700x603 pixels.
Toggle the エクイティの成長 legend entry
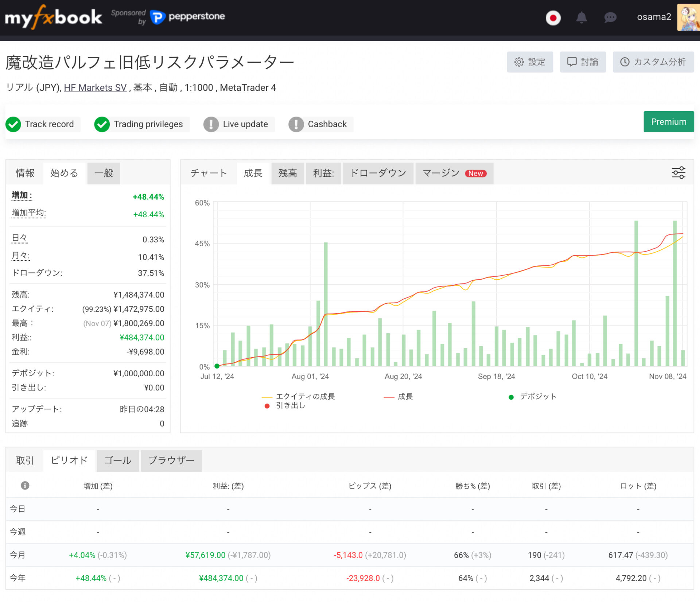click(x=299, y=396)
